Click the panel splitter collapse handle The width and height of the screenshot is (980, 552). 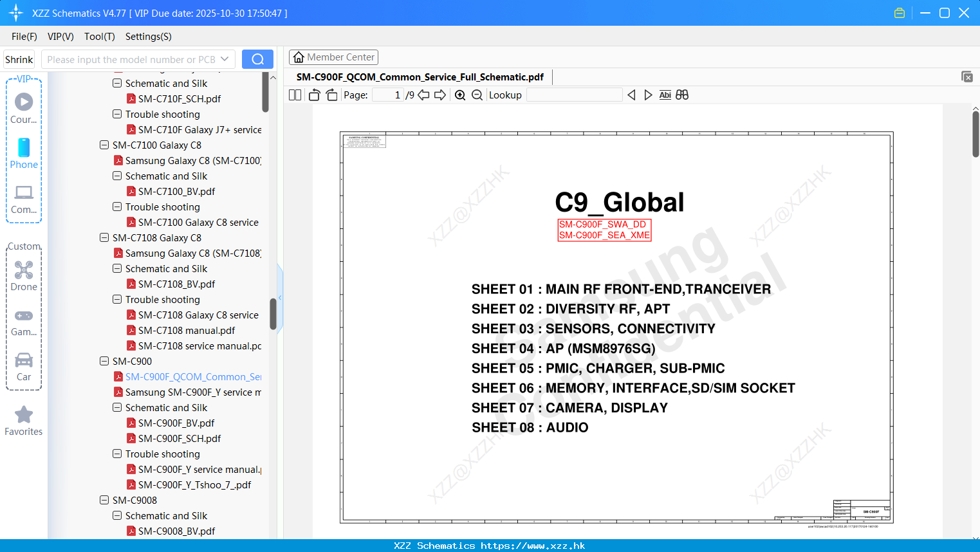[x=280, y=297]
